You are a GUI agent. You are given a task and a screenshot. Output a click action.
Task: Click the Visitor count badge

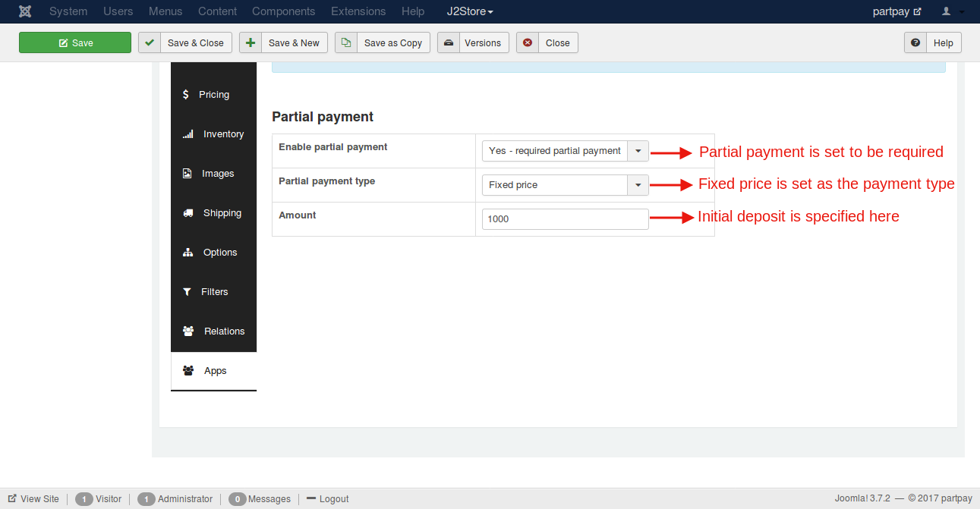point(84,499)
